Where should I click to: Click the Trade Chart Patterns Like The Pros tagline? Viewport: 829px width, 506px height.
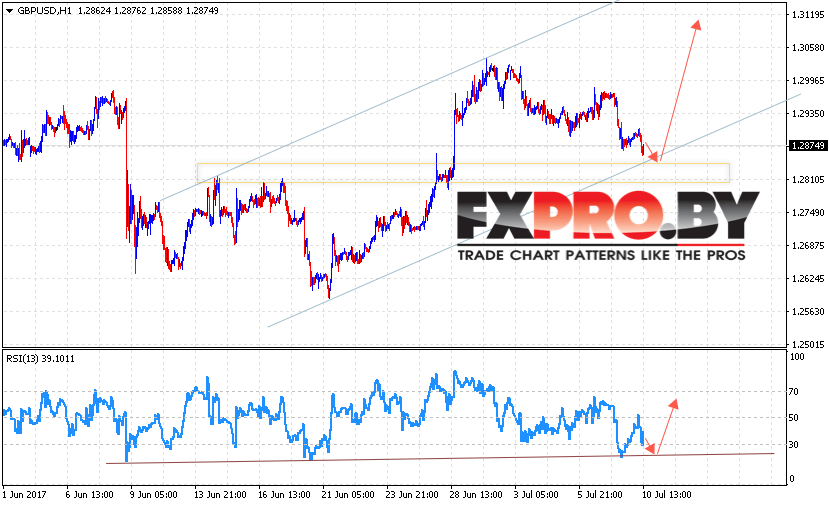(602, 255)
